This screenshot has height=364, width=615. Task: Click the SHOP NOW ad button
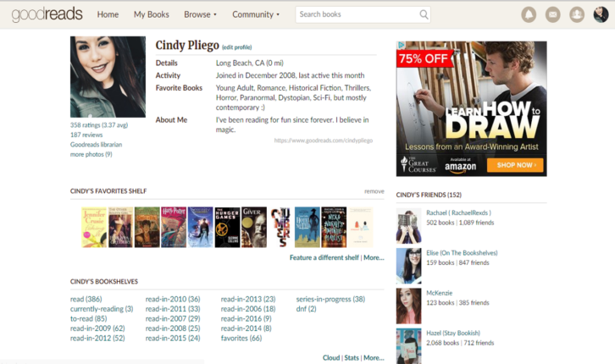(x=515, y=165)
